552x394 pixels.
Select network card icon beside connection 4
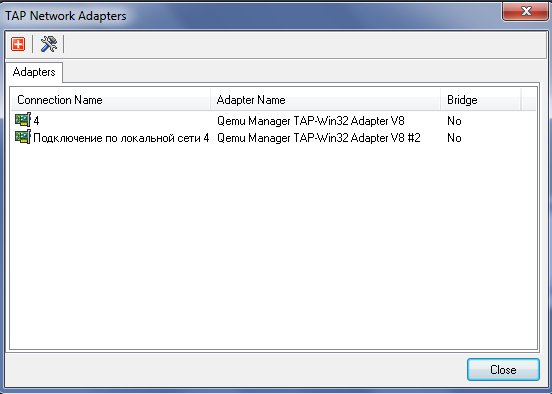[x=23, y=120]
